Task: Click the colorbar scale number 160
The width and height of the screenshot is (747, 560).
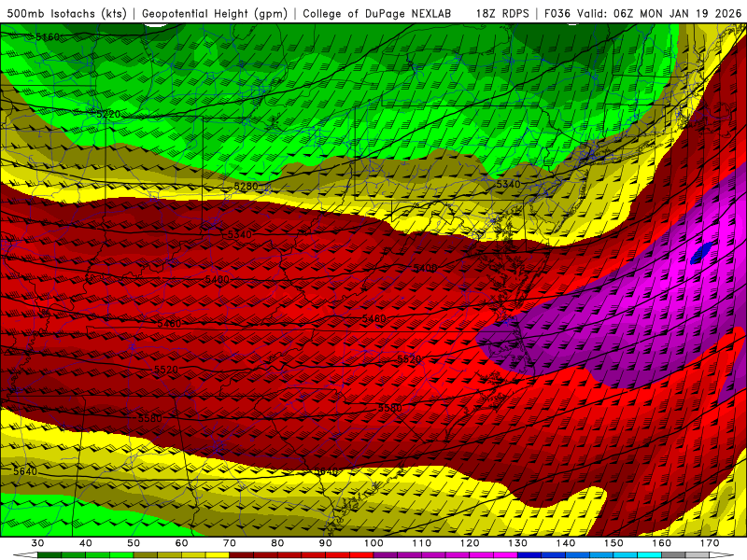Action: [662, 543]
